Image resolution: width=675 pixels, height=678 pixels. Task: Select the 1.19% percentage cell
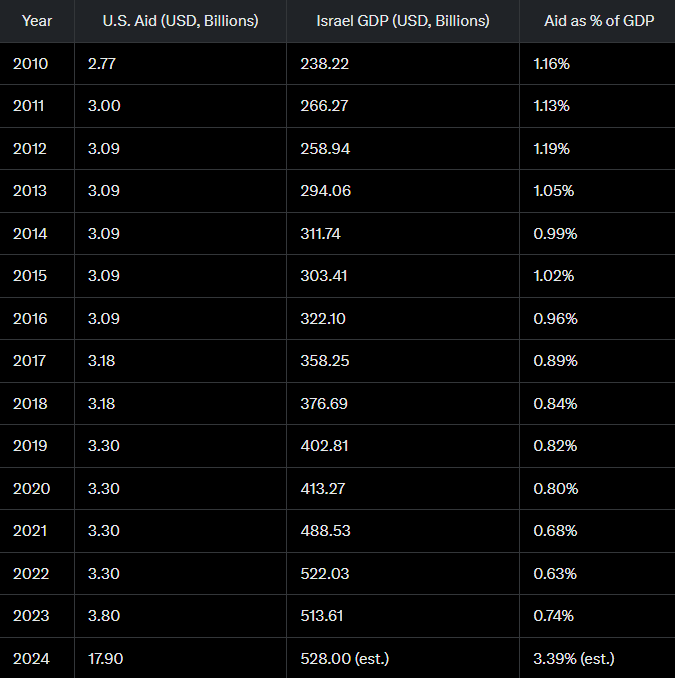pos(551,148)
